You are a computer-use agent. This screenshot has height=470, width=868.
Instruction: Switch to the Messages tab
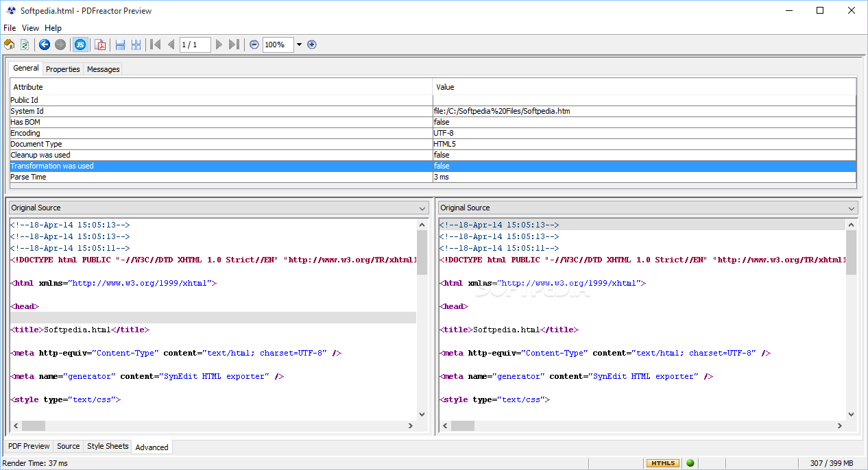104,69
